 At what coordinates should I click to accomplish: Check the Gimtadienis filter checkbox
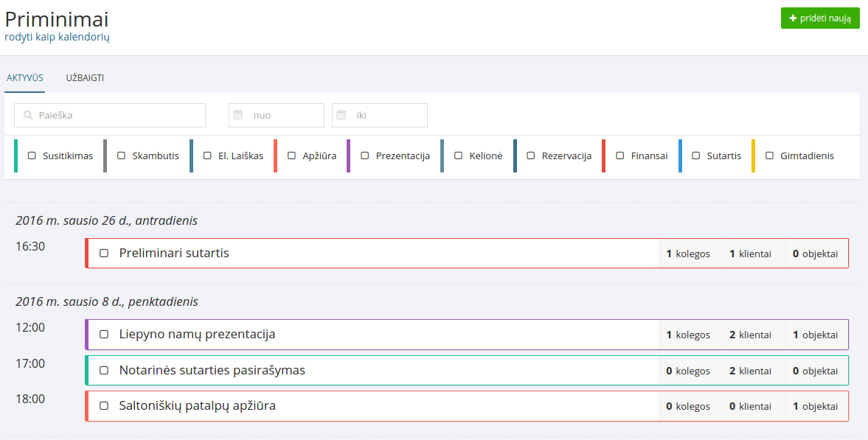click(x=769, y=156)
